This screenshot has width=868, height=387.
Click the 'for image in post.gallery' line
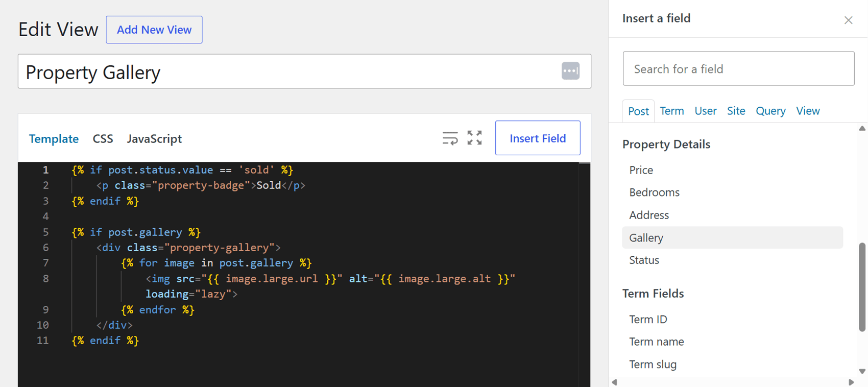(216, 263)
